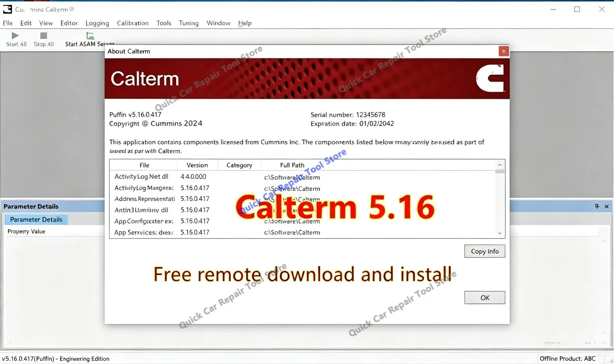Click version 4.4.0.000 cell
614x364 pixels.
tap(193, 177)
